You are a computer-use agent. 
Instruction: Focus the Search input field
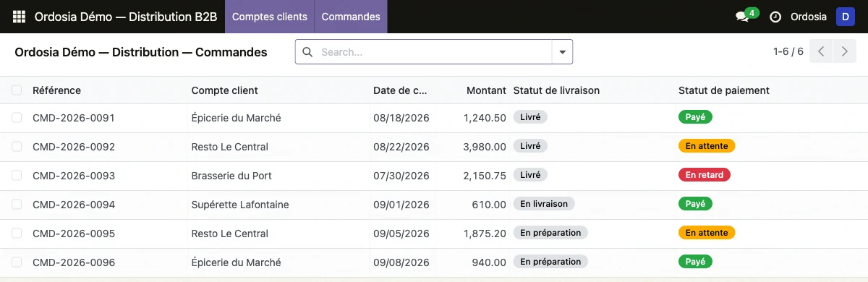click(x=434, y=52)
